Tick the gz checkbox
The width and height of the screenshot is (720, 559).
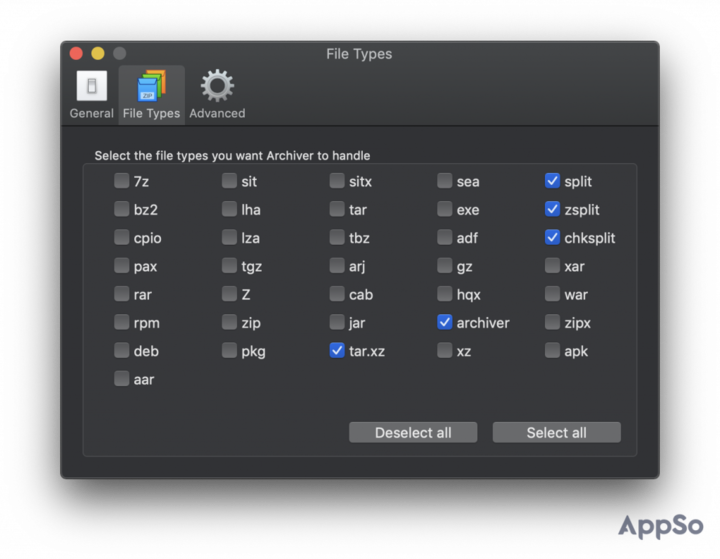pyautogui.click(x=444, y=265)
